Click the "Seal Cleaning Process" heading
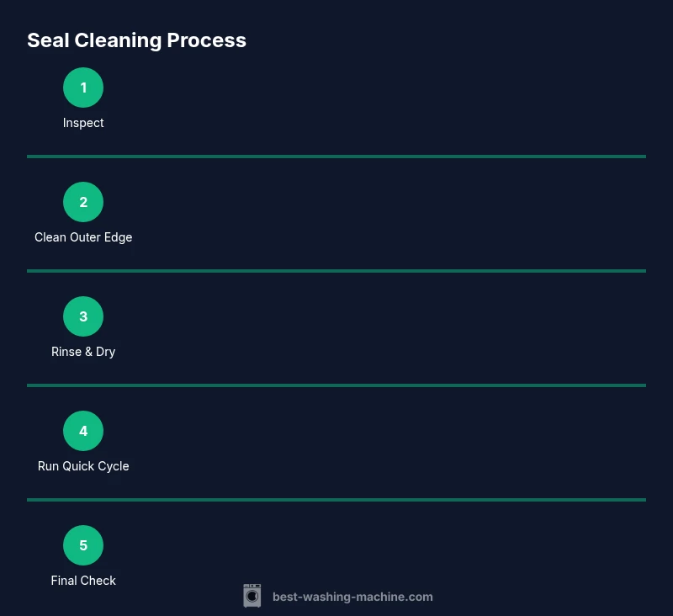 point(136,40)
